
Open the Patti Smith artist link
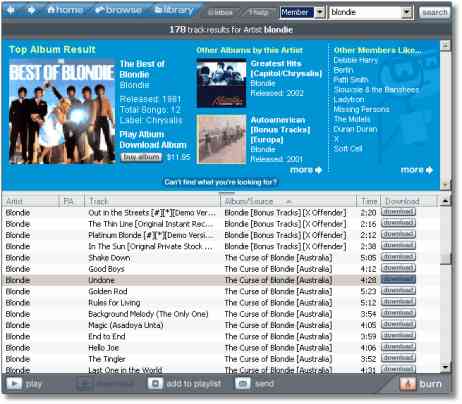coord(351,80)
